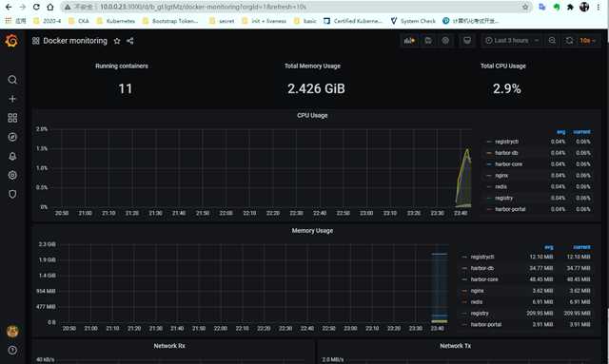Image resolution: width=609 pixels, height=364 pixels.
Task: Sort Memory Usage legend by avg column
Action: tap(548, 247)
